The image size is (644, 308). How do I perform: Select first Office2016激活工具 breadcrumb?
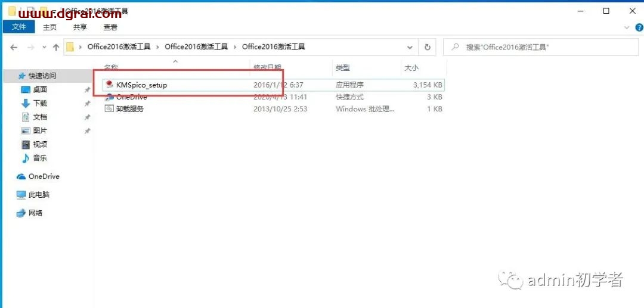(x=119, y=46)
